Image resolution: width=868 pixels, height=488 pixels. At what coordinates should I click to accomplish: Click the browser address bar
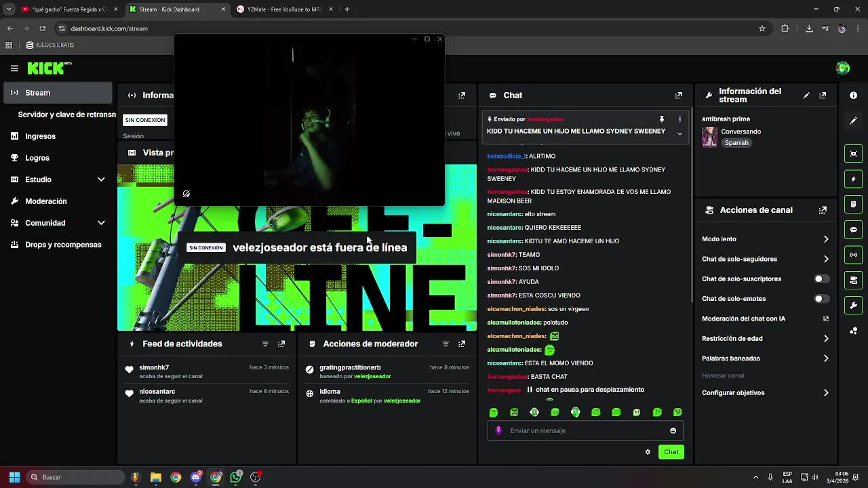[x=407, y=28]
